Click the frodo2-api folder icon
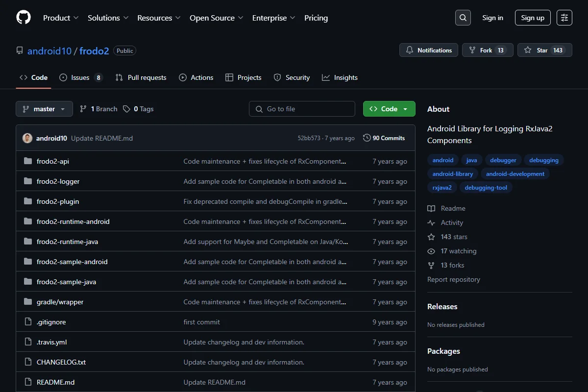Image resolution: width=588 pixels, height=392 pixels. tap(28, 161)
